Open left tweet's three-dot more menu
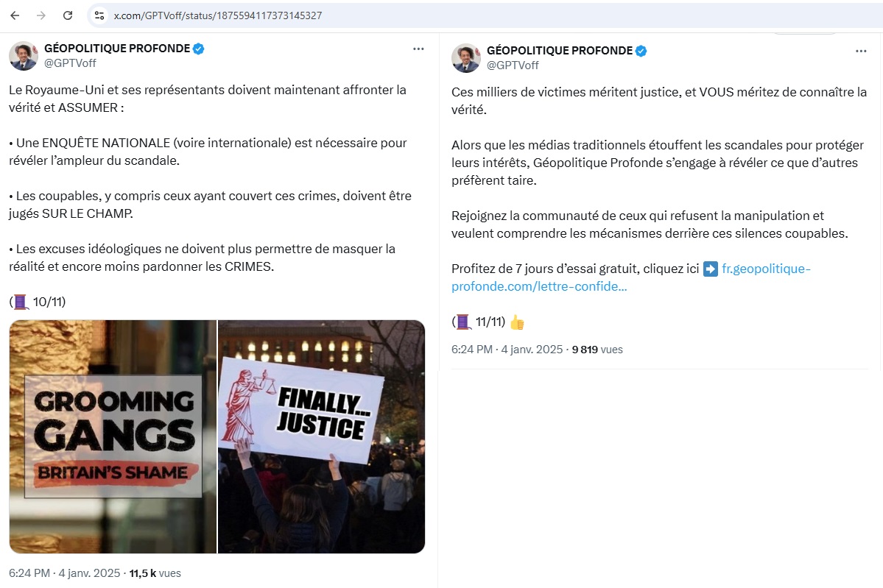Image resolution: width=883 pixels, height=588 pixels. click(x=418, y=49)
